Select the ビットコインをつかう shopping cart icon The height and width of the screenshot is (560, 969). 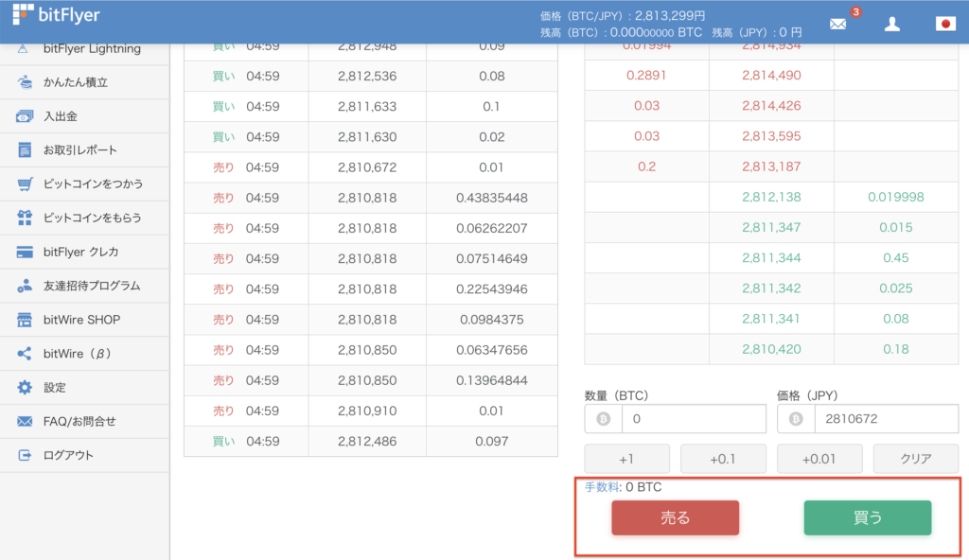pos(26,182)
